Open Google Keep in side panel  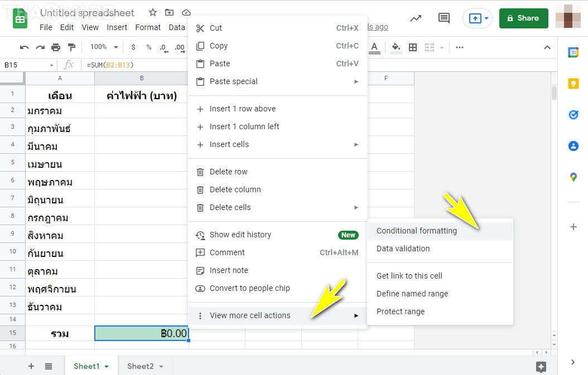573,84
